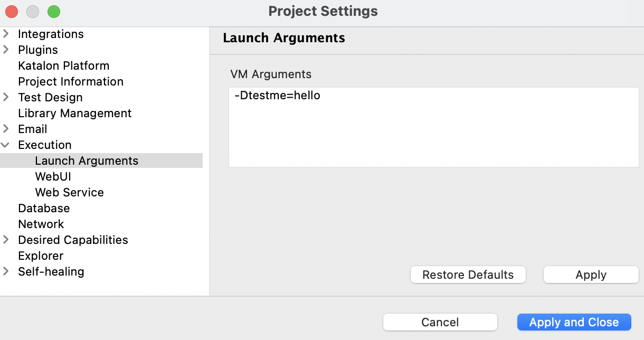Expand the Self-healing arrow
Image resolution: width=644 pixels, height=340 pixels.
click(x=6, y=272)
